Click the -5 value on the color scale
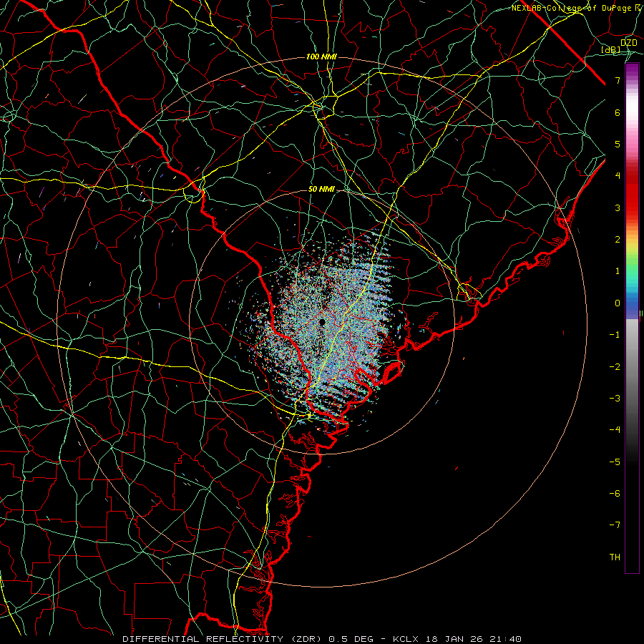644x644 pixels. coord(615,462)
